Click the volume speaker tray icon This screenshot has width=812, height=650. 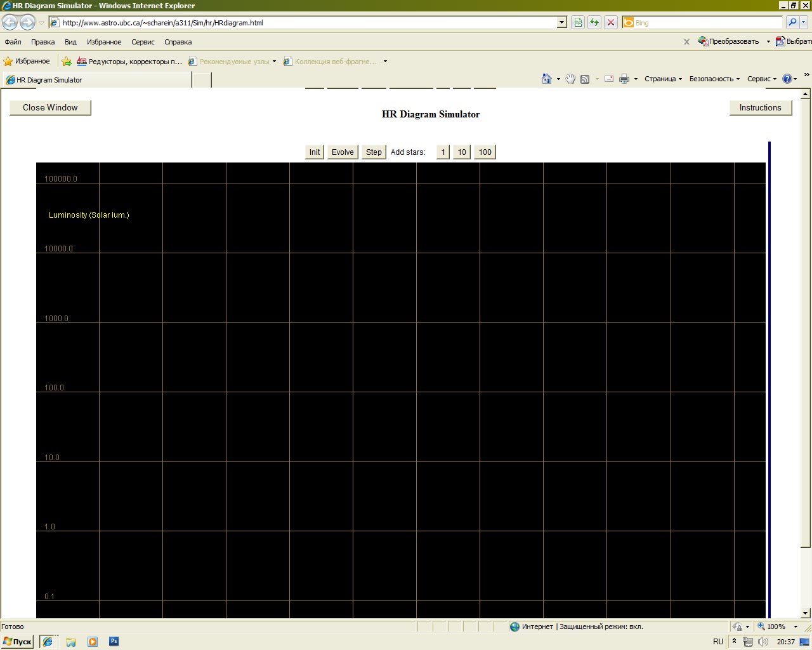(x=762, y=642)
